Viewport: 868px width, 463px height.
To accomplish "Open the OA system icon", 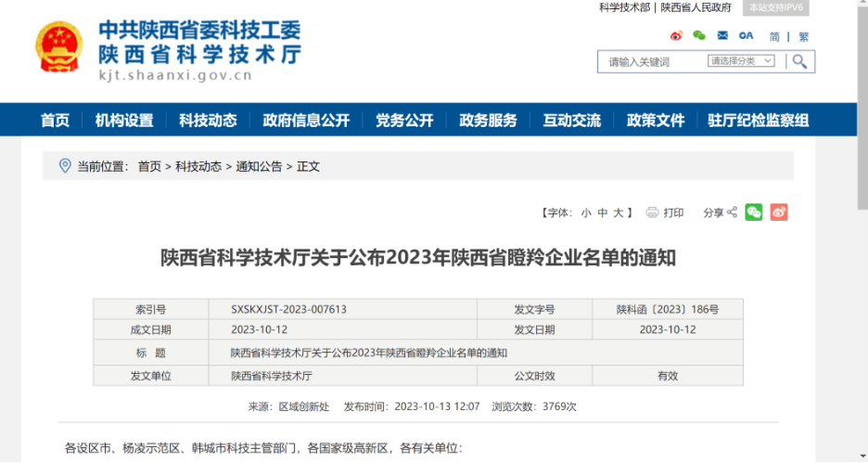I will click(746, 36).
